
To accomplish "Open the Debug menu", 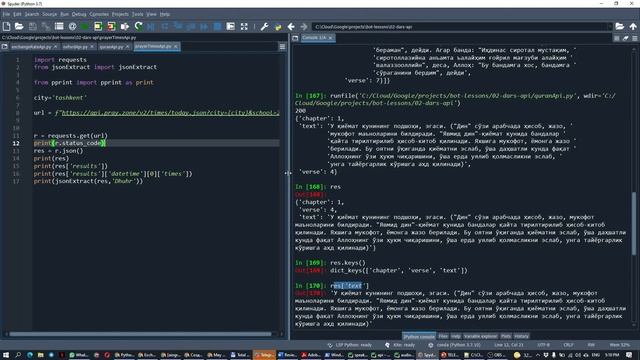I will pyautogui.click(x=79, y=14).
